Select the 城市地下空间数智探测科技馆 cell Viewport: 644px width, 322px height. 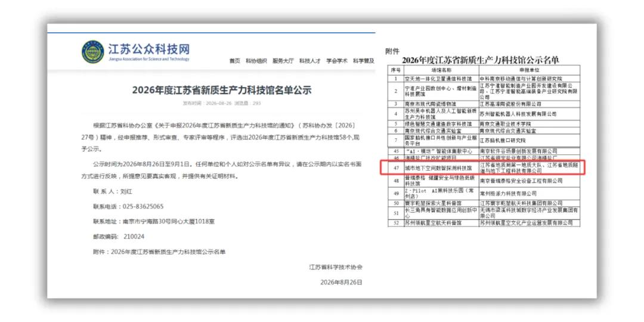tap(441, 168)
